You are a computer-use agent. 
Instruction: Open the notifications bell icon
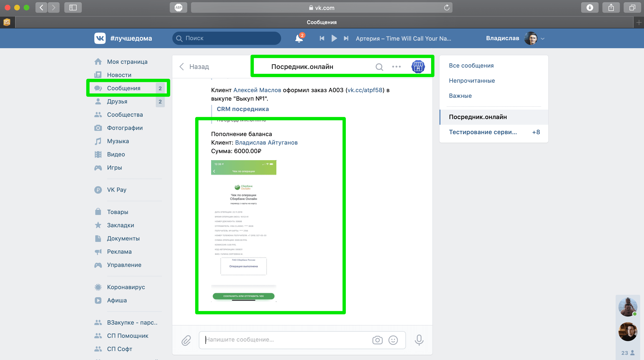point(299,38)
